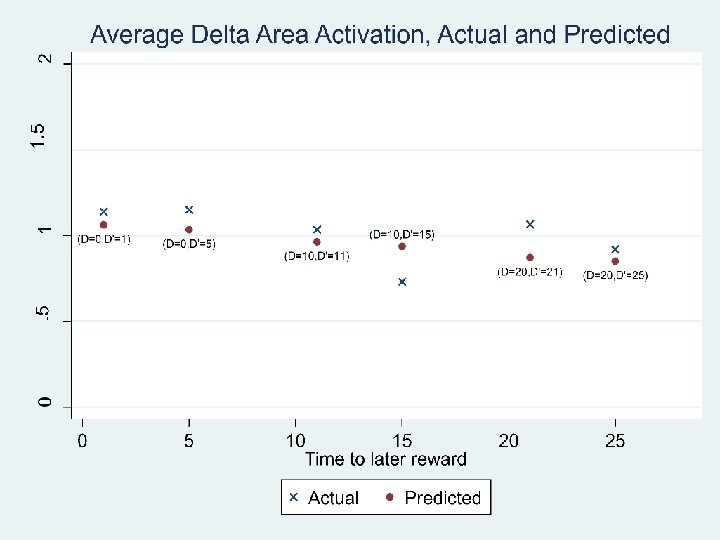Click the Predicted dot at time 11
Screen dimensions: 720x540
tap(317, 242)
